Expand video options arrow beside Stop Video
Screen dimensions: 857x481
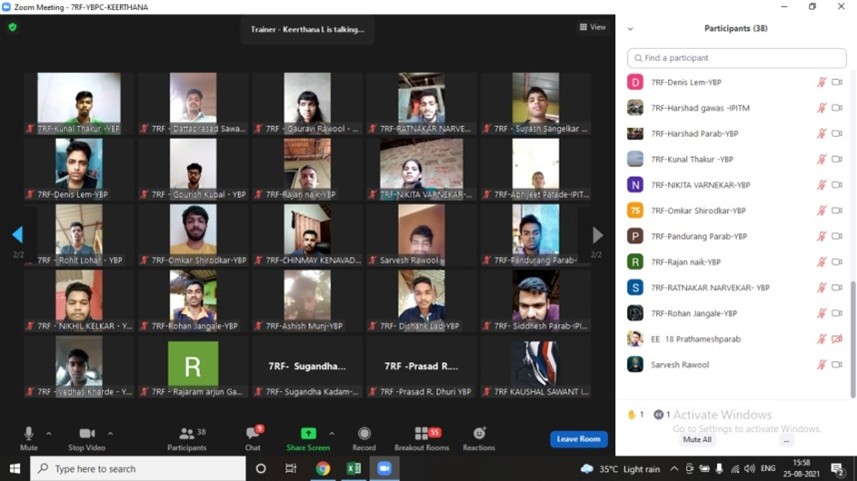110,433
